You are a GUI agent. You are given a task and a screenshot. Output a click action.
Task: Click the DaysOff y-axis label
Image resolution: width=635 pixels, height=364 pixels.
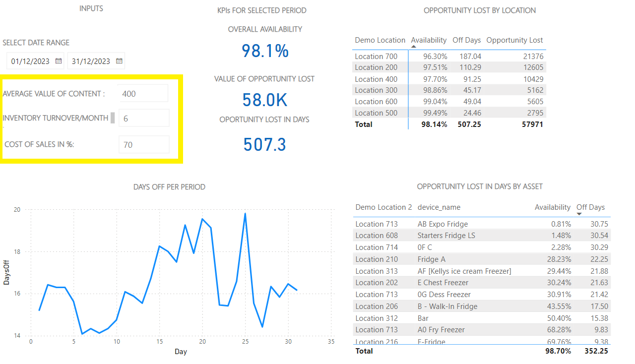(7, 273)
